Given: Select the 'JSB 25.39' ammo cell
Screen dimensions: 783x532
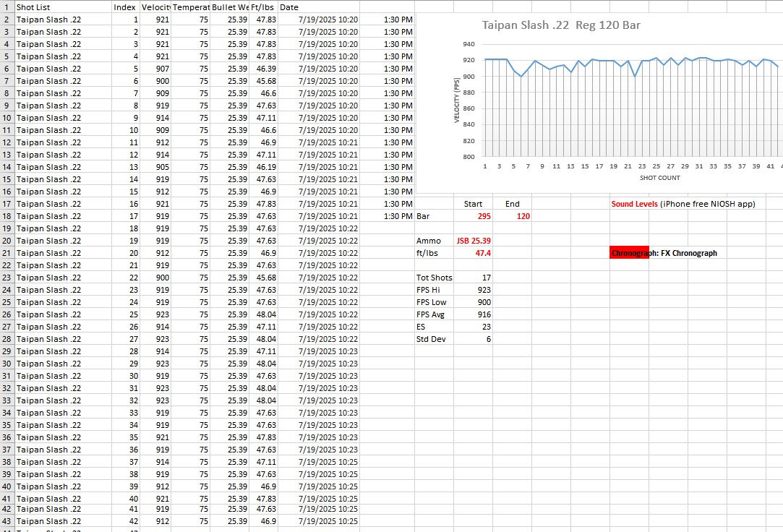Looking at the screenshot, I should tap(473, 241).
